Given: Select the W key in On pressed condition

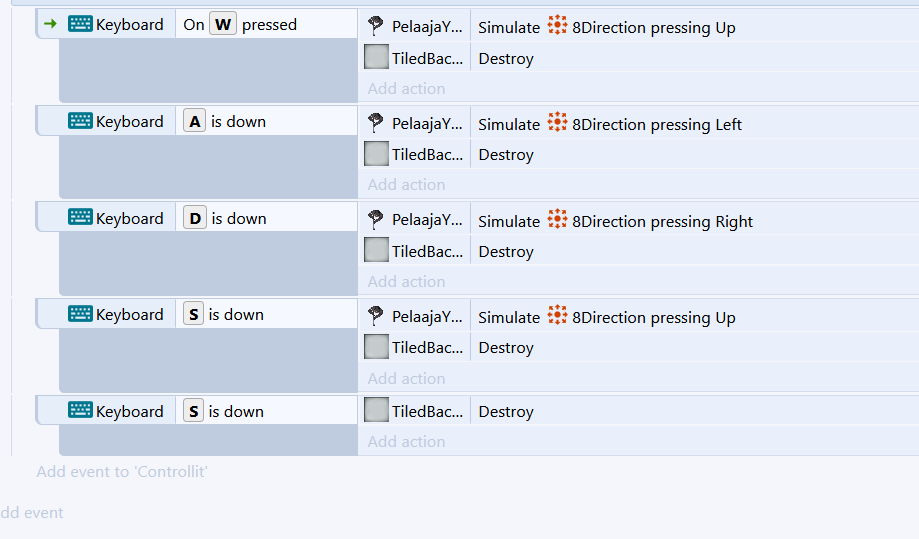Looking at the screenshot, I should [223, 25].
